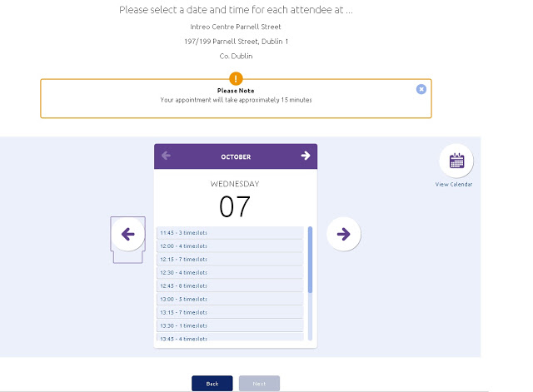
Task: Show the next day with round right arrow
Action: (x=343, y=235)
